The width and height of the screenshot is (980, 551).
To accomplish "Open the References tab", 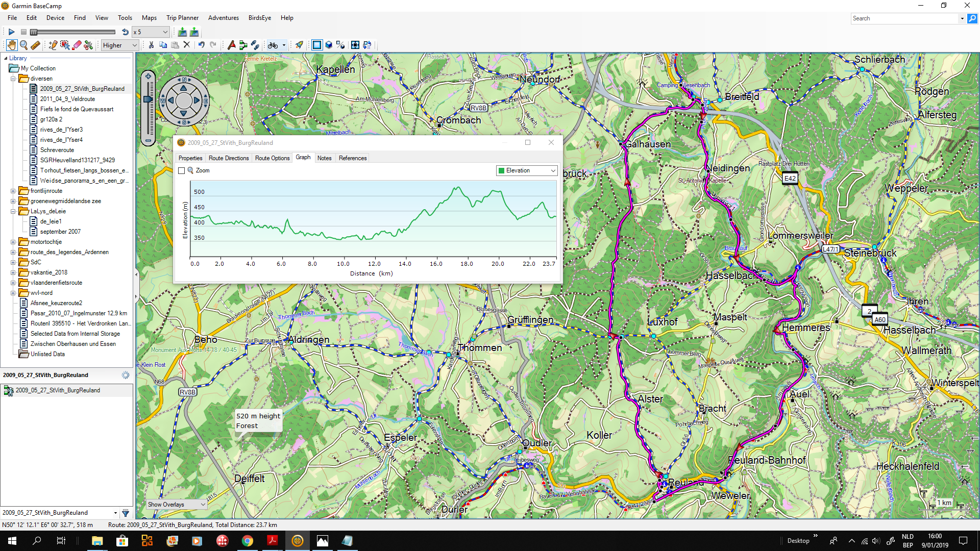I will point(353,158).
